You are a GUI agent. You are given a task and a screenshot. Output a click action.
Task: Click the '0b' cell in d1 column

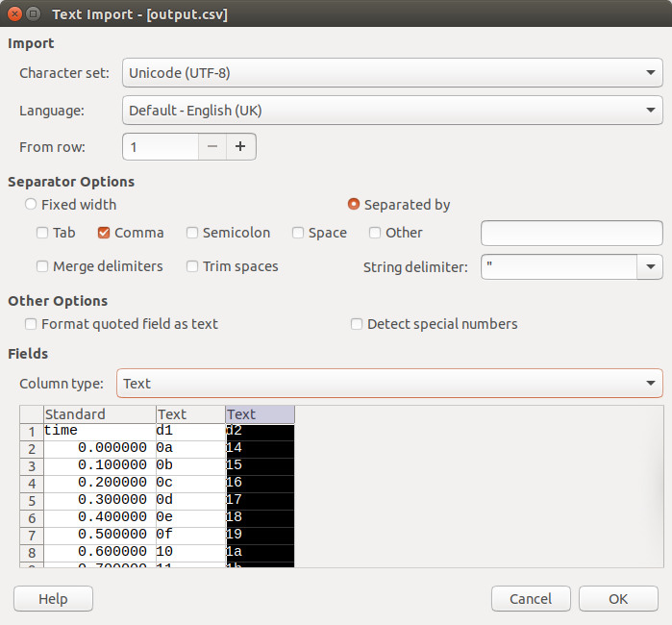[x=190, y=465]
